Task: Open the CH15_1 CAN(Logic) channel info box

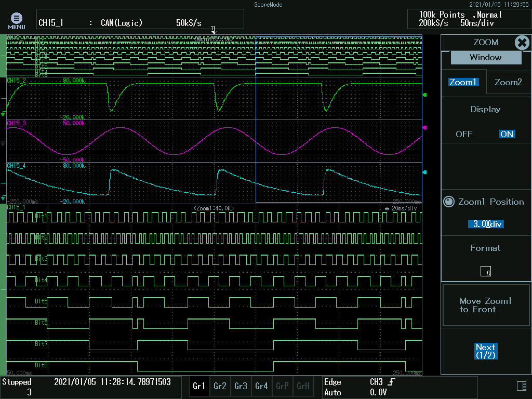Action: 140,19
